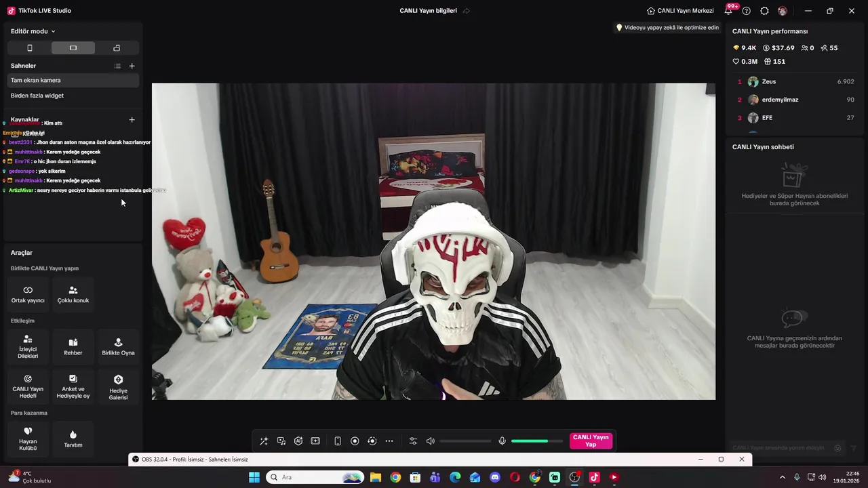Select erdemyilmaz in the ranking list
The width and height of the screenshot is (868, 488).
tap(795, 100)
